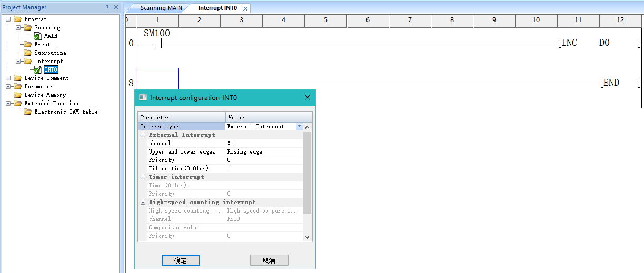Click the INT0 interrupt file icon
The width and height of the screenshot is (644, 273).
click(37, 70)
